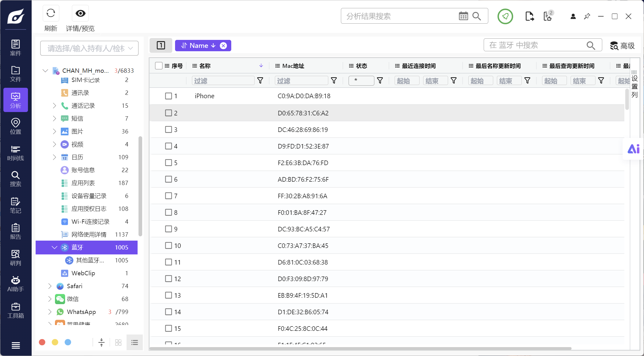
Task: Check the checkbox for row 10
Action: (x=168, y=246)
